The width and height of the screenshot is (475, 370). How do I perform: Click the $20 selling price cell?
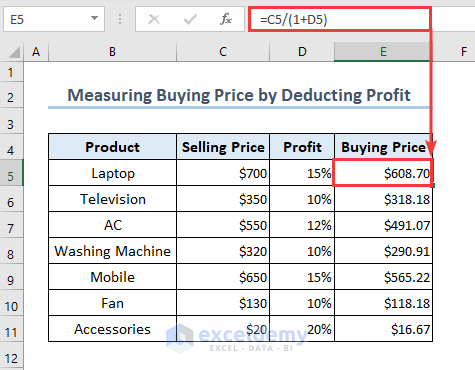pyautogui.click(x=223, y=329)
